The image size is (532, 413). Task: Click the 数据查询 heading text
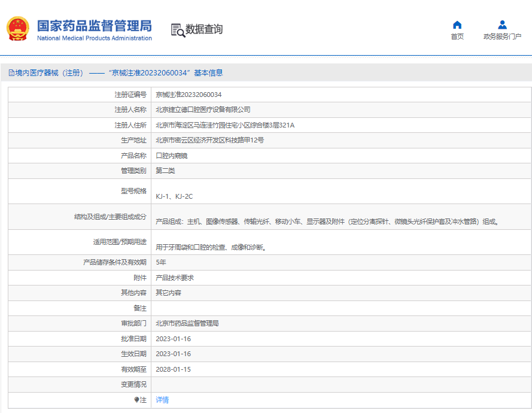click(x=204, y=29)
